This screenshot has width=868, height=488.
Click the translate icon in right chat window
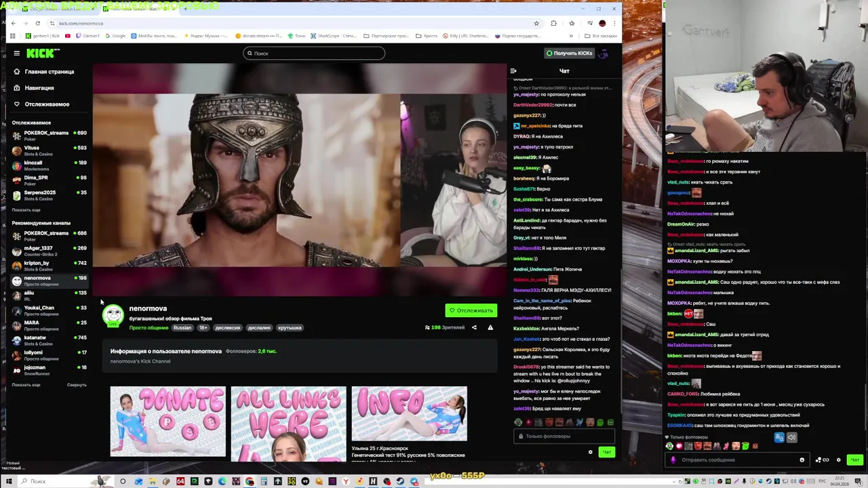[779, 437]
